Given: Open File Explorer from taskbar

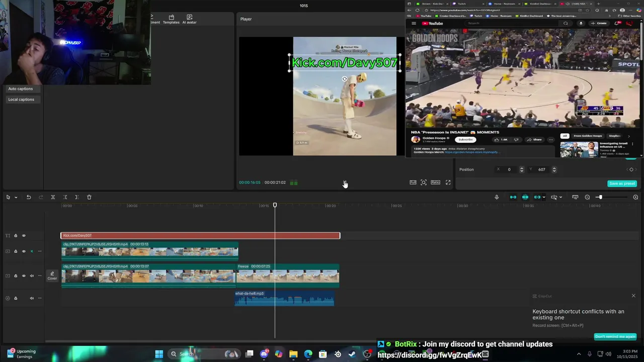Looking at the screenshot, I should click(293, 354).
